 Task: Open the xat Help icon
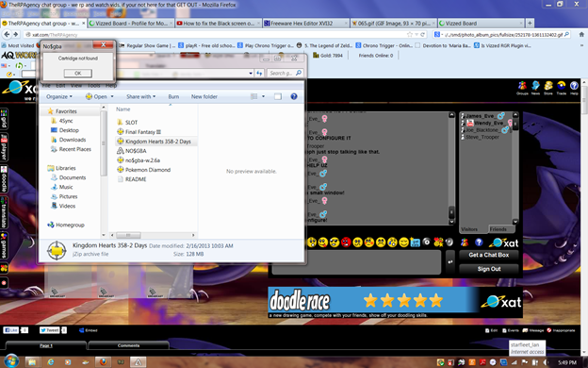pyautogui.click(x=574, y=87)
